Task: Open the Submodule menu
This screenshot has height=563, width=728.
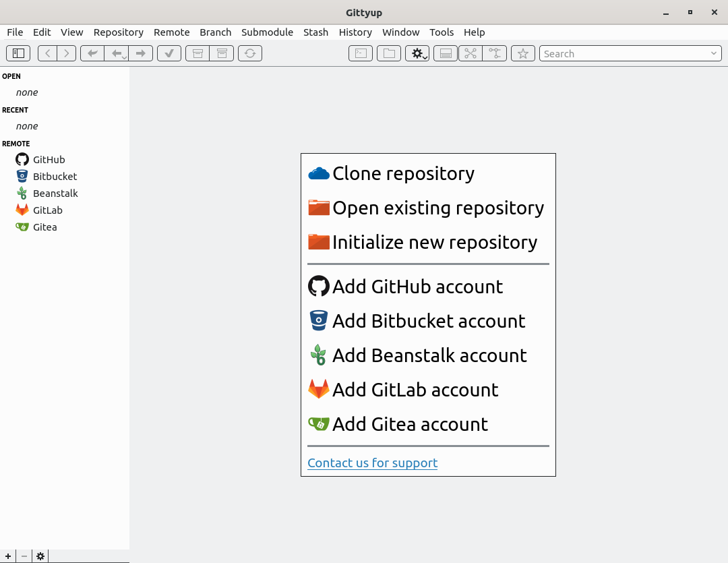Action: [268, 32]
